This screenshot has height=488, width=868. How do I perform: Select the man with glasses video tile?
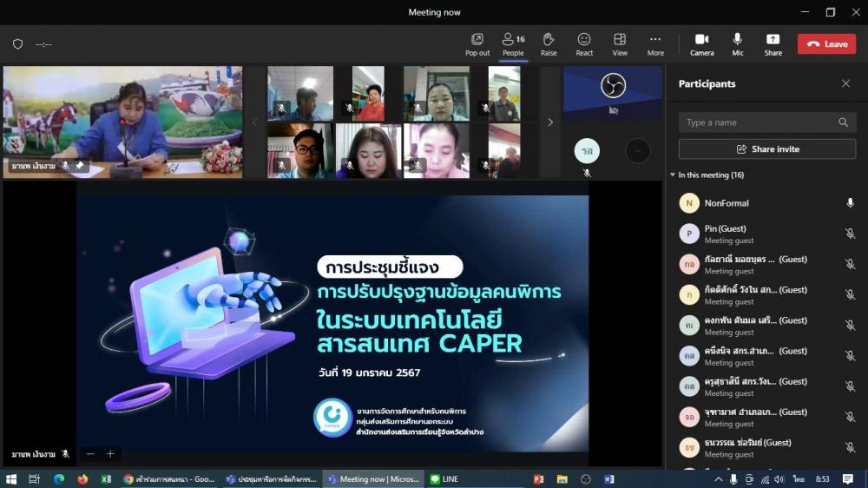click(300, 151)
